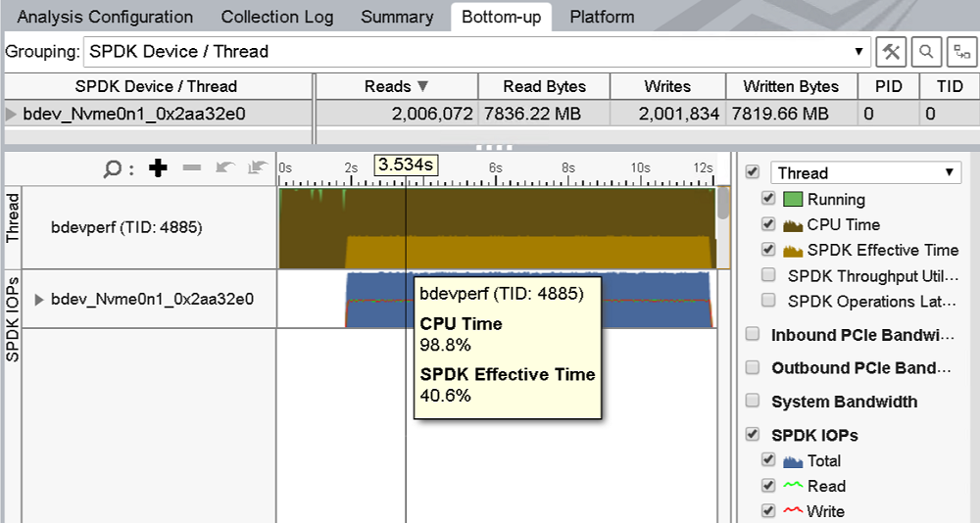Enable SPDK Throughput Utilization checkbox
Screen dimensions: 980x523
pyautogui.click(x=768, y=275)
